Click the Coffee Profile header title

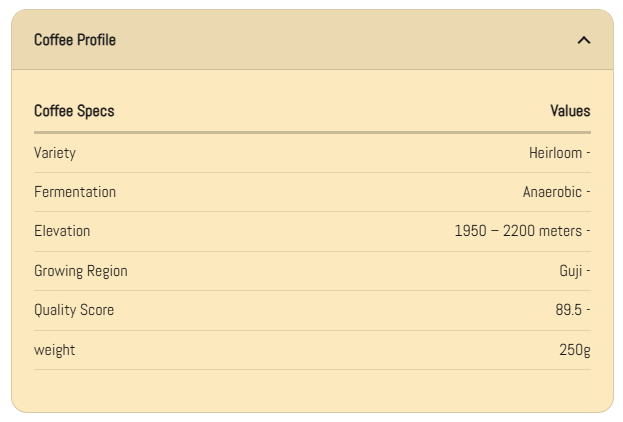(x=75, y=40)
